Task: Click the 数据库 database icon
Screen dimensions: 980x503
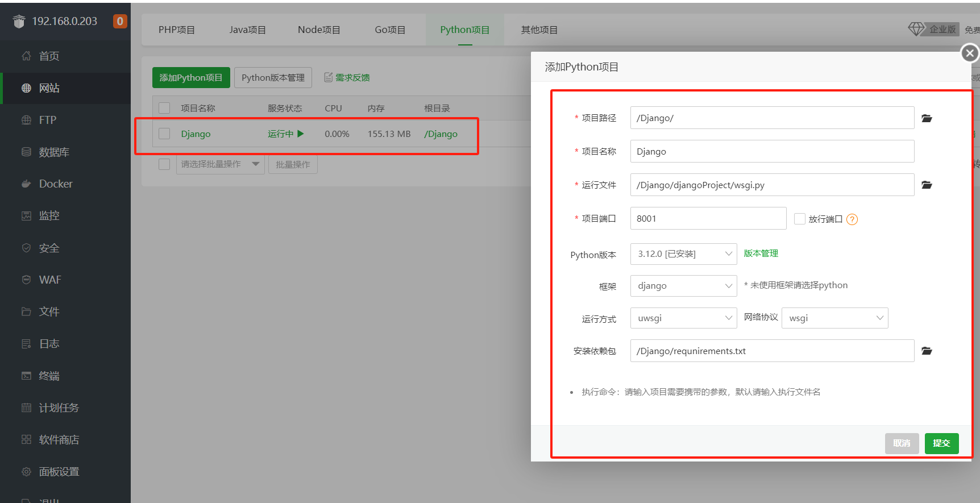Action: [26, 152]
